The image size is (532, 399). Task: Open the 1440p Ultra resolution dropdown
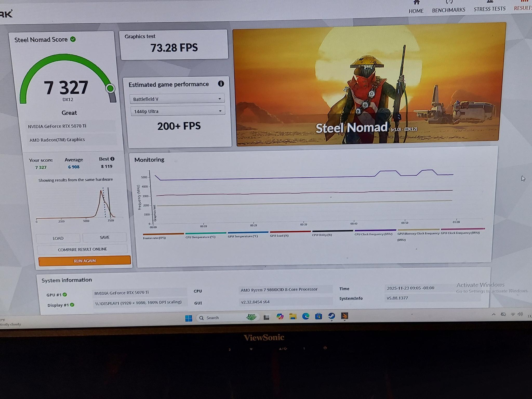178,111
